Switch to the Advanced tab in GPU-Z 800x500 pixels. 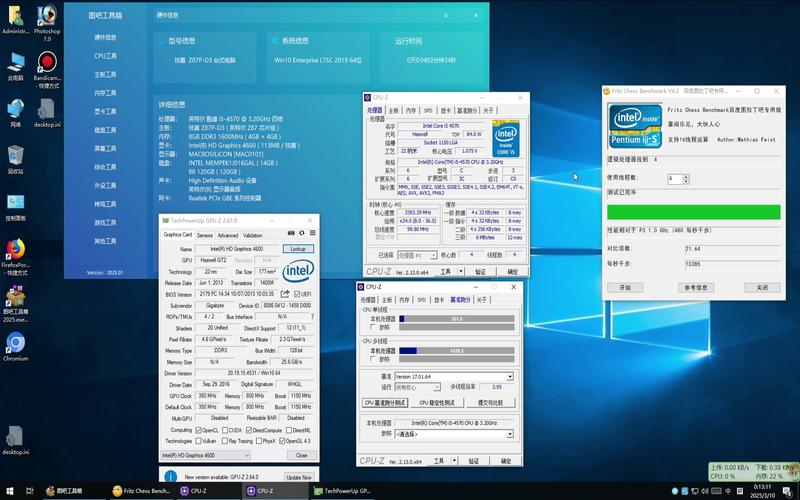(x=228, y=235)
